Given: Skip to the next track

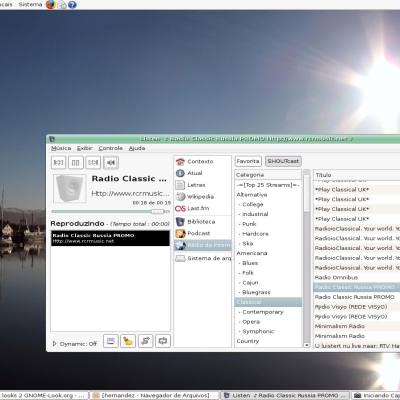Looking at the screenshot, I should tap(93, 163).
